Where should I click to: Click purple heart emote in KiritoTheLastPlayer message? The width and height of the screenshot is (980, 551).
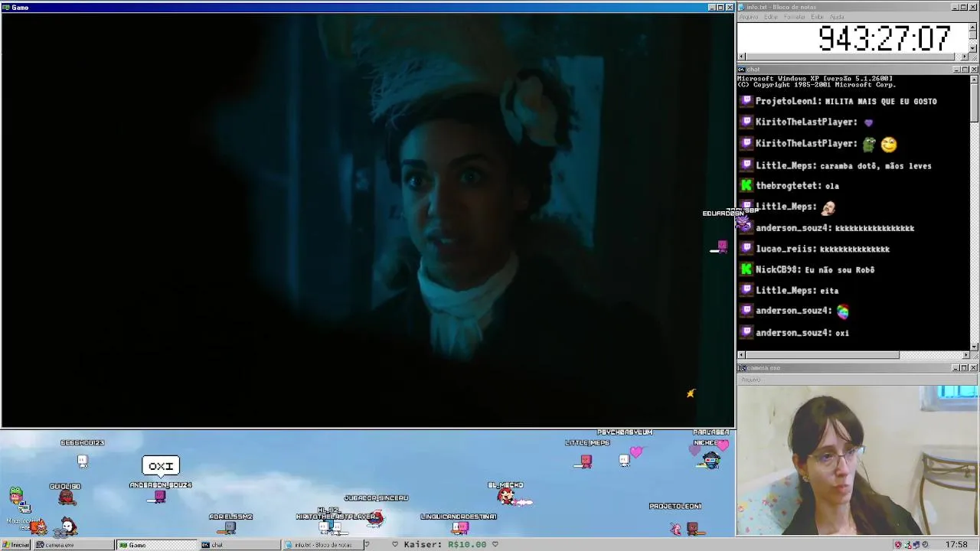pos(867,122)
